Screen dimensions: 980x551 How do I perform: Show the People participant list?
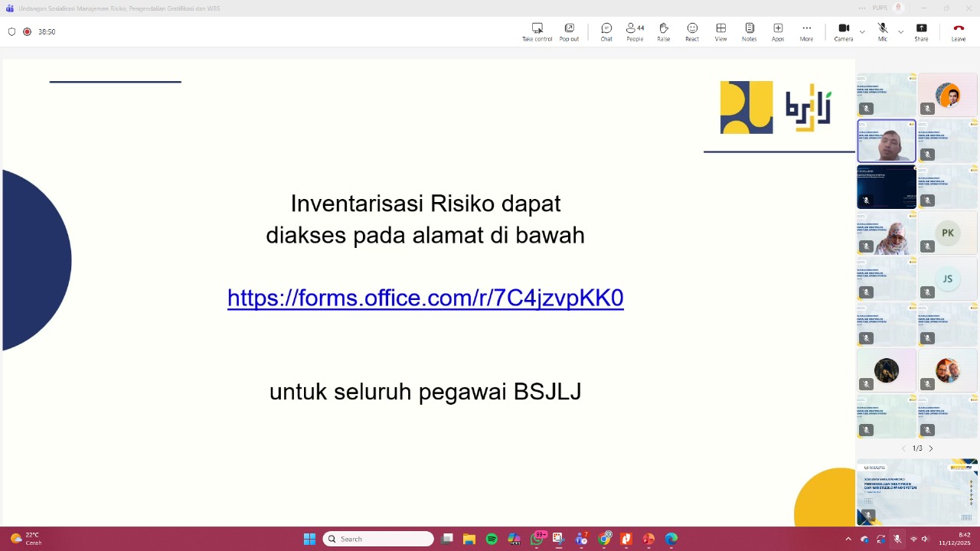pos(635,31)
